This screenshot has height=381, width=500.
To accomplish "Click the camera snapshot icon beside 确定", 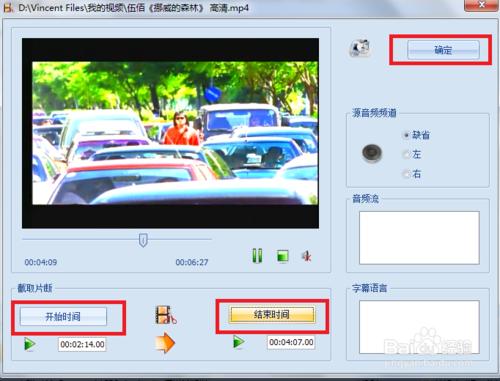I will point(360,48).
